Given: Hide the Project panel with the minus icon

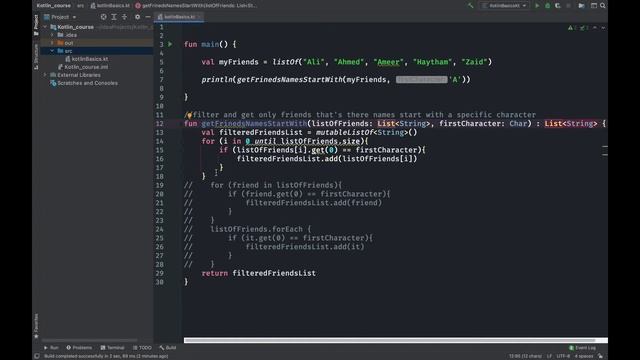Looking at the screenshot, I should click(x=148, y=17).
